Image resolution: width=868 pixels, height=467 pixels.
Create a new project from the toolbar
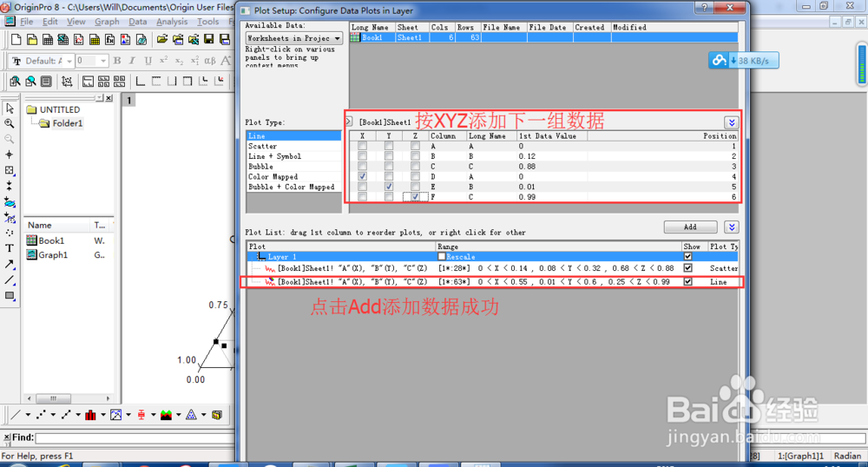[x=16, y=39]
